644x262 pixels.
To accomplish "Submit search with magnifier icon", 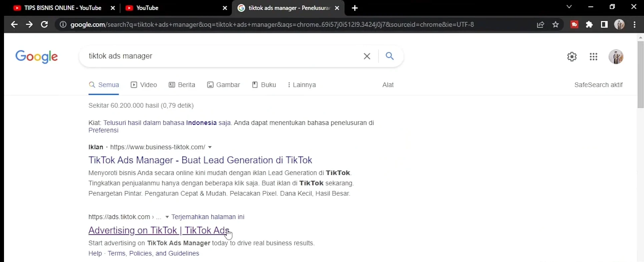I will tap(390, 56).
